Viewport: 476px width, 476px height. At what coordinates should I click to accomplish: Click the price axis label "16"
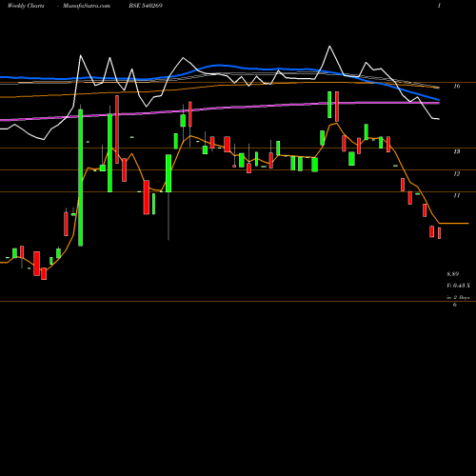pos(457,86)
